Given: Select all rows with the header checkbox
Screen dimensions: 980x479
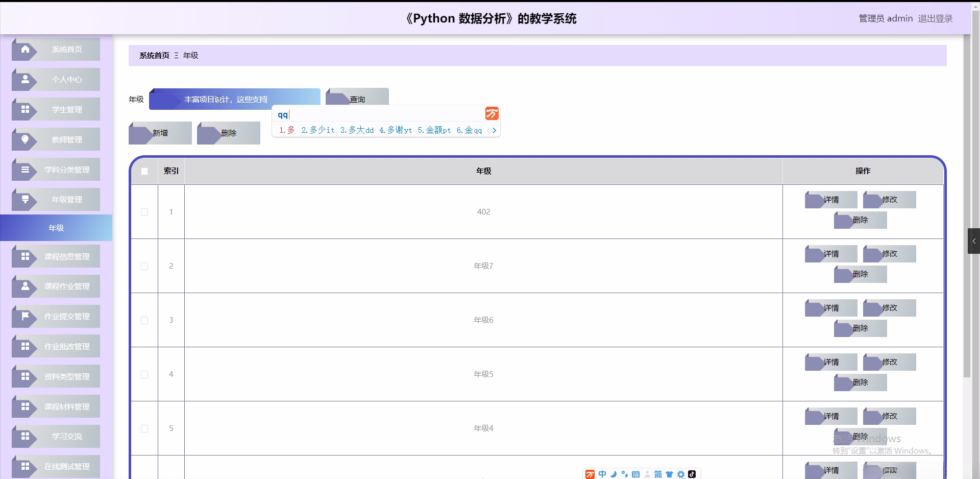Looking at the screenshot, I should pyautogui.click(x=144, y=171).
